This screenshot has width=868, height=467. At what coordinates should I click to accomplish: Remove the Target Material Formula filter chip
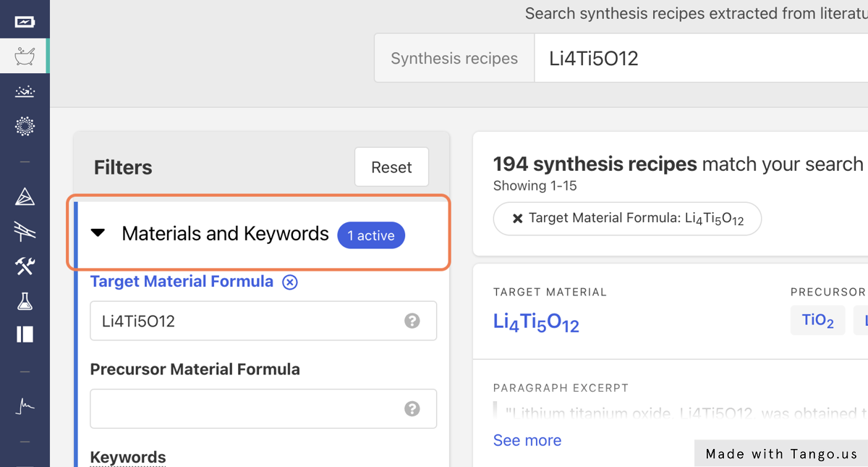[x=518, y=219]
